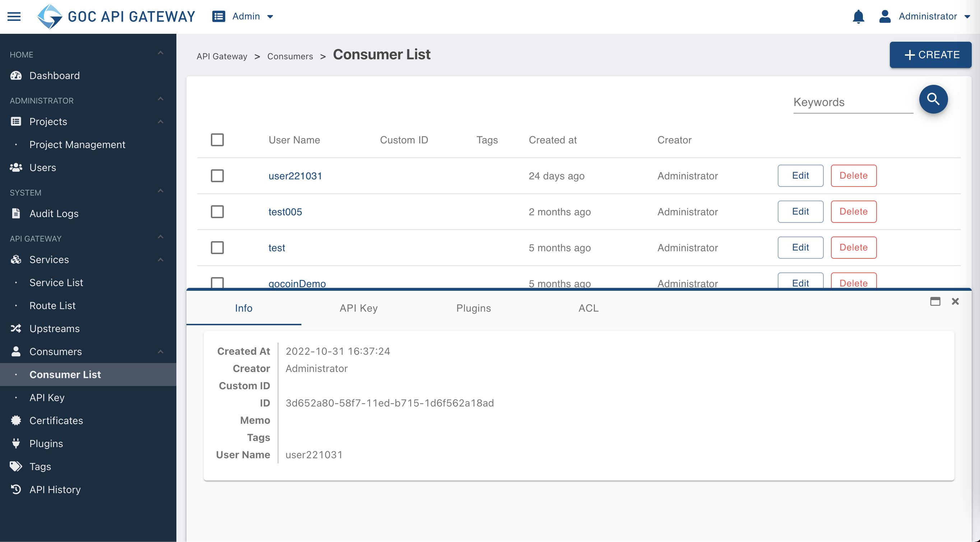Open Service List in sidebar
The height and width of the screenshot is (542, 980).
tap(56, 283)
